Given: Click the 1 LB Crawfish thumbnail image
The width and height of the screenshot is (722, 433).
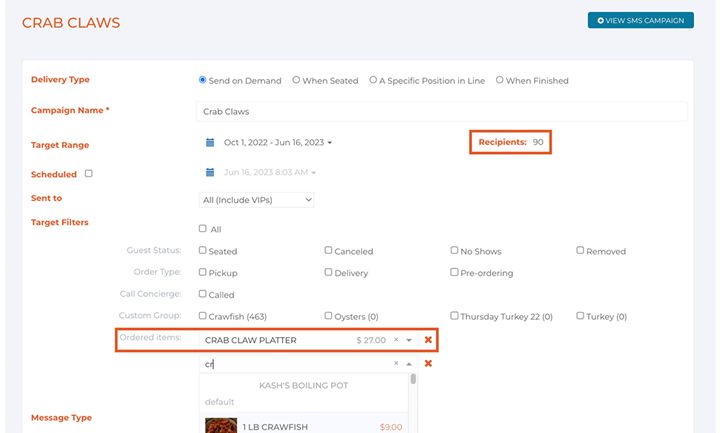Looking at the screenshot, I should click(221, 425).
